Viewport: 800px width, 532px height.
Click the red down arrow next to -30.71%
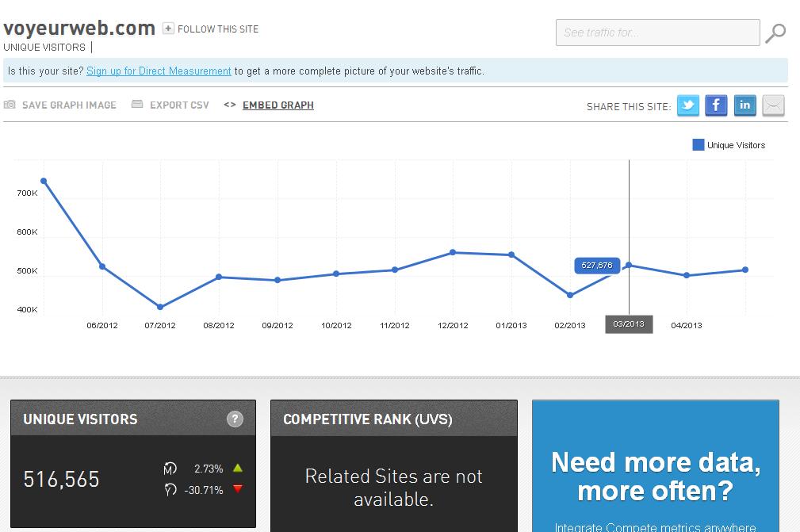[x=238, y=489]
